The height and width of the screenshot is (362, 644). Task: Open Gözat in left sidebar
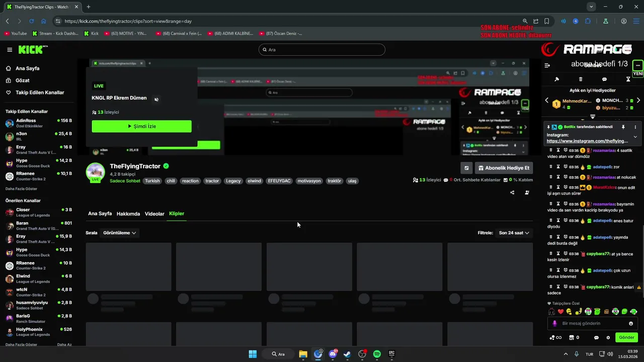[x=18, y=80]
